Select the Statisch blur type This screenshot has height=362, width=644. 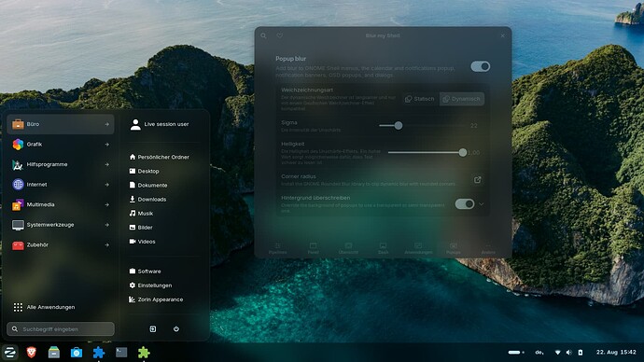click(420, 99)
